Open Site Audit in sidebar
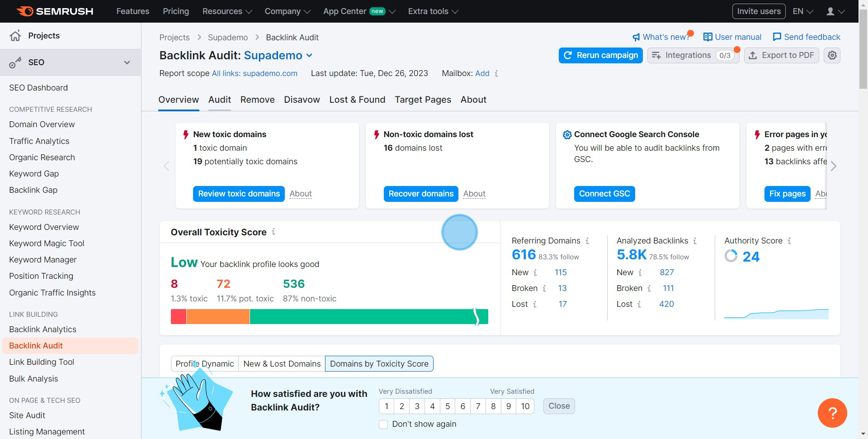The width and height of the screenshot is (868, 439). pos(27,415)
